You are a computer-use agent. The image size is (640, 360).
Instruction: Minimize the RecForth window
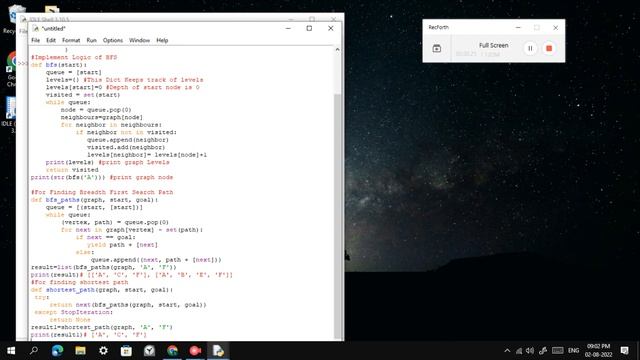(x=518, y=27)
